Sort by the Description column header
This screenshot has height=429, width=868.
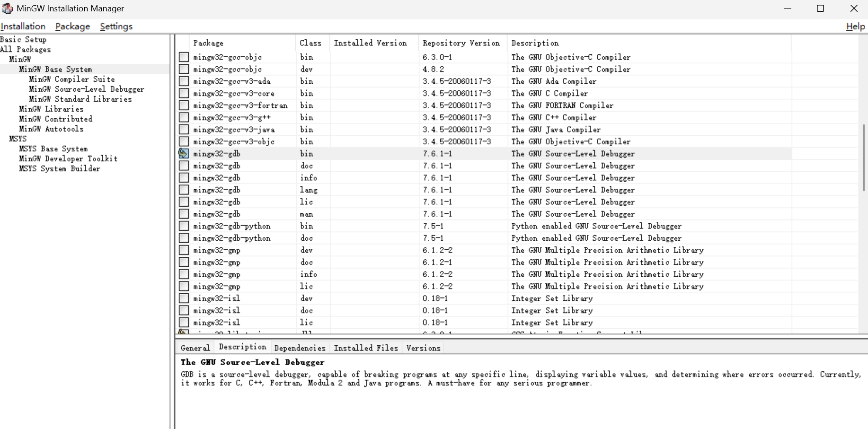[x=649, y=43]
